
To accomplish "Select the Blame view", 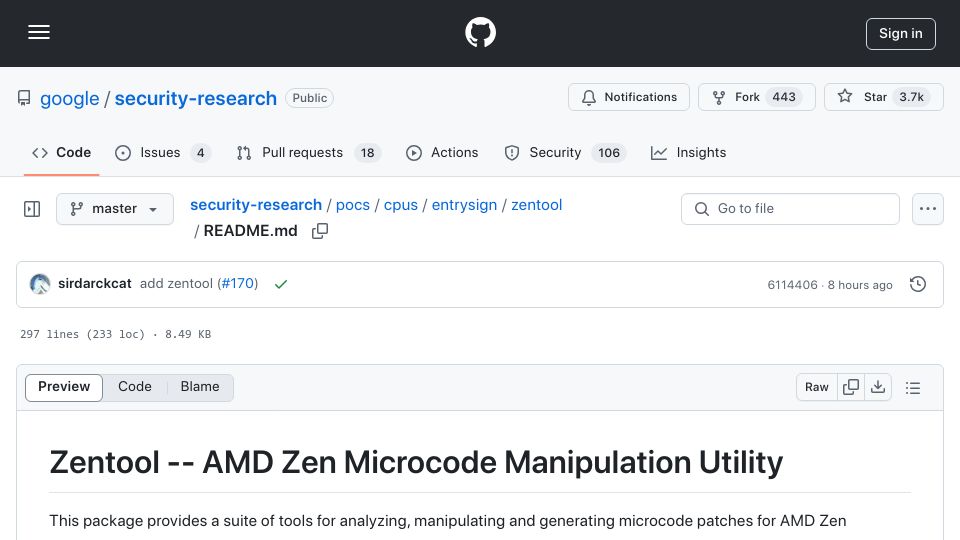I will point(200,387).
